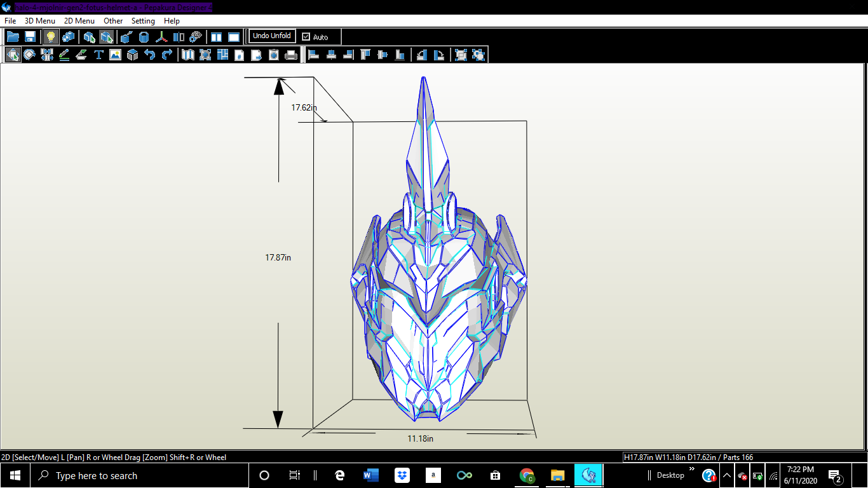Choose the green pencil edit tool icon
Screen dimensions: 868x488
click(x=64, y=55)
